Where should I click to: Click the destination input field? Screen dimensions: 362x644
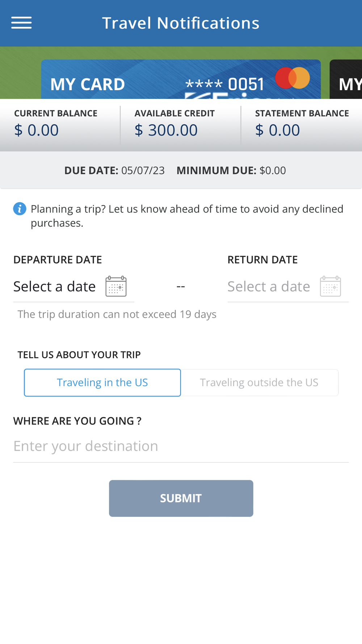[181, 446]
